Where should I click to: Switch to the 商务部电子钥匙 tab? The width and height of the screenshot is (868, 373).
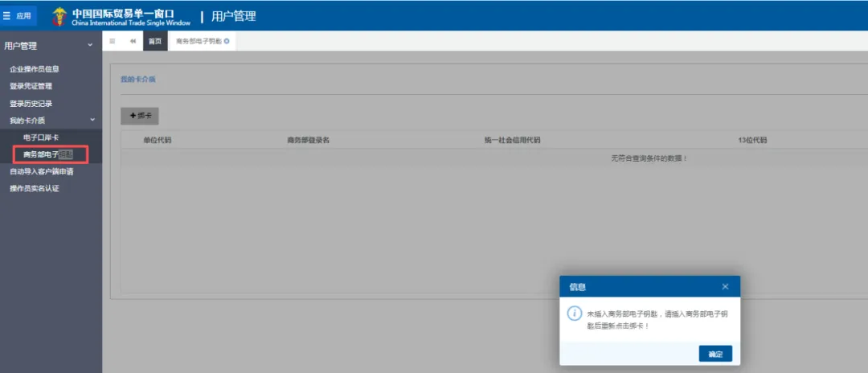click(x=199, y=41)
